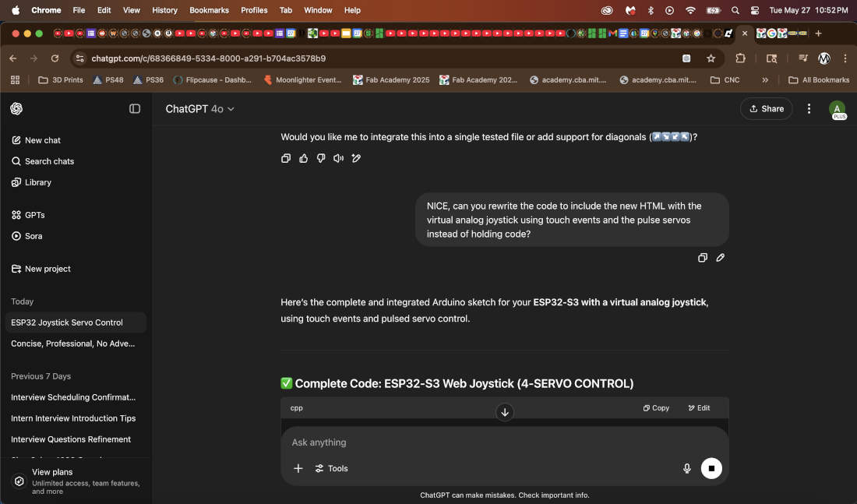Bookmark this page with star icon
The height and width of the screenshot is (504, 857).
point(711,58)
